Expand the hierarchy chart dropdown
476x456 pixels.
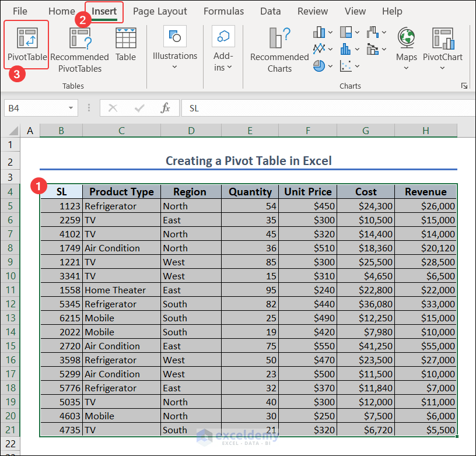(356, 31)
